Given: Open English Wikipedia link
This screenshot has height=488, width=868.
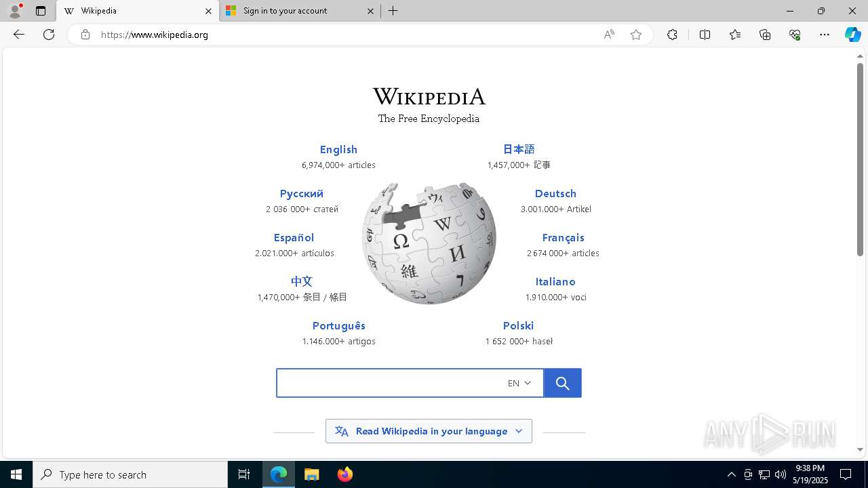Looking at the screenshot, I should click(x=338, y=150).
